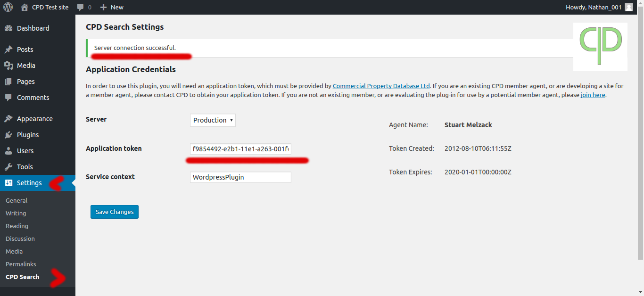The image size is (644, 296).
Task: Click the plus icon beside New
Action: coord(104,7)
